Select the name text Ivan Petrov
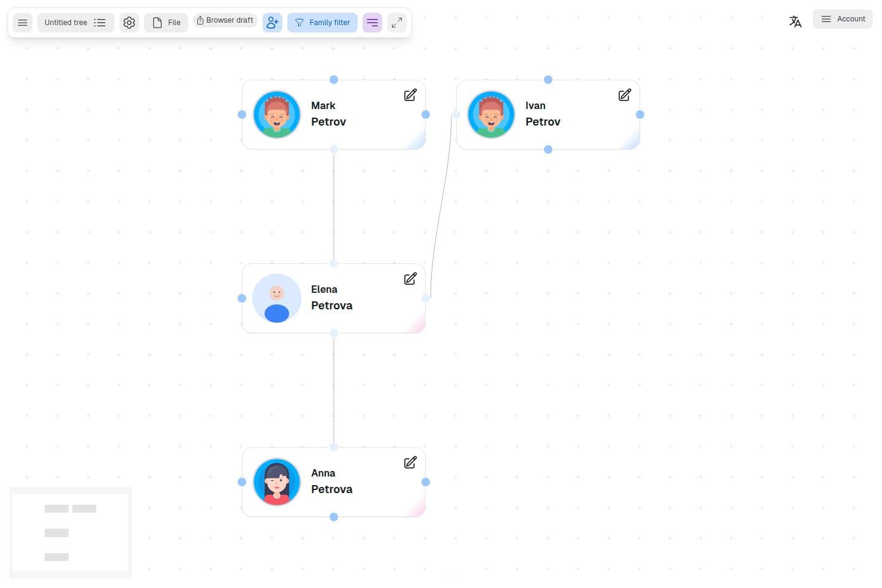The height and width of the screenshot is (588, 882). [543, 114]
